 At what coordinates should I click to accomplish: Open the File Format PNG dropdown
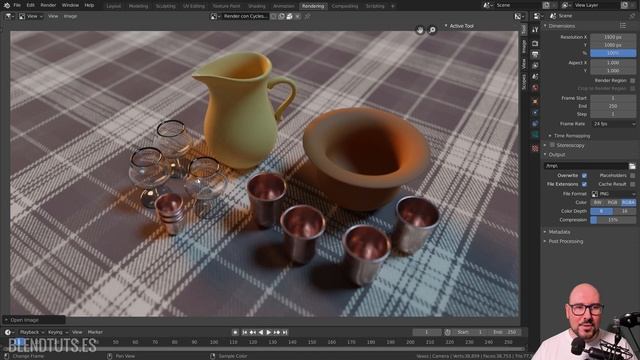pyautogui.click(x=613, y=194)
